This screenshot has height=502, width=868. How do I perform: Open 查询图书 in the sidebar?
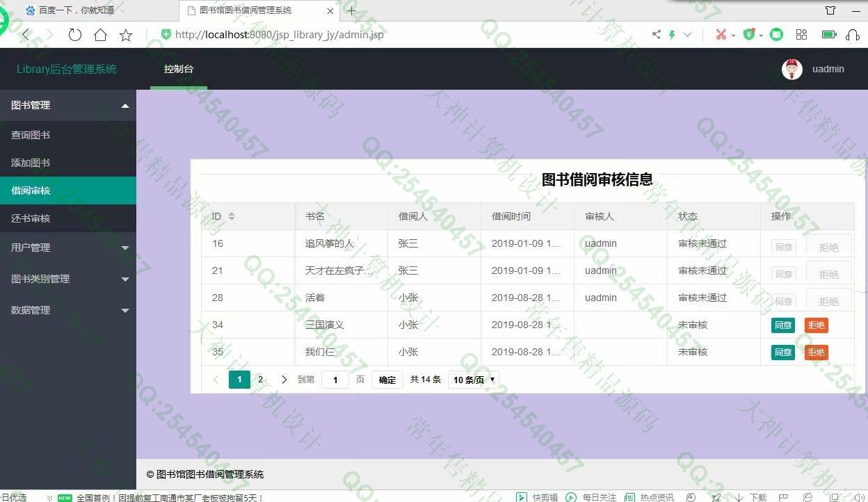[x=68, y=135]
